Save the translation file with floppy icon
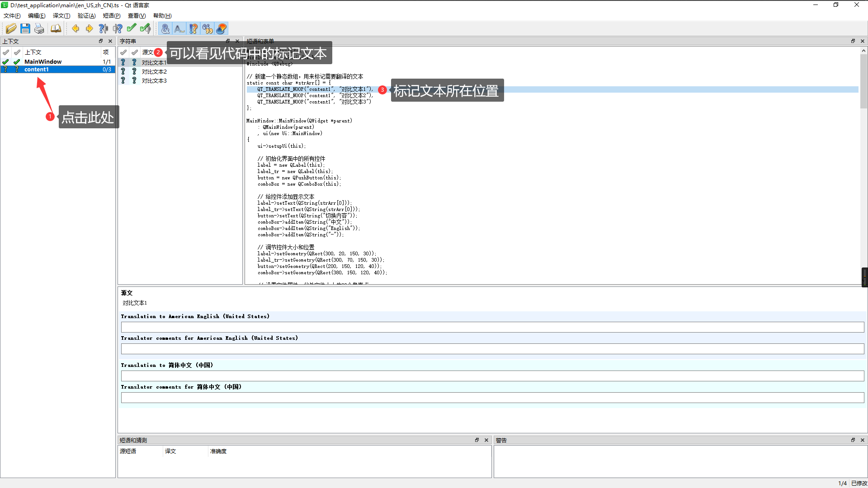The width and height of the screenshot is (868, 488). 25,29
